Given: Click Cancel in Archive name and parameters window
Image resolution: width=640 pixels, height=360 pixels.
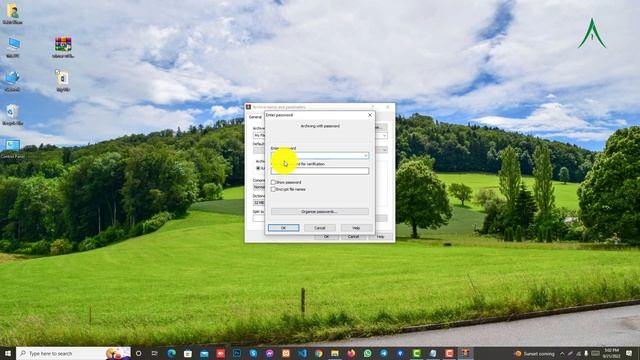Looking at the screenshot, I should pos(353,237).
